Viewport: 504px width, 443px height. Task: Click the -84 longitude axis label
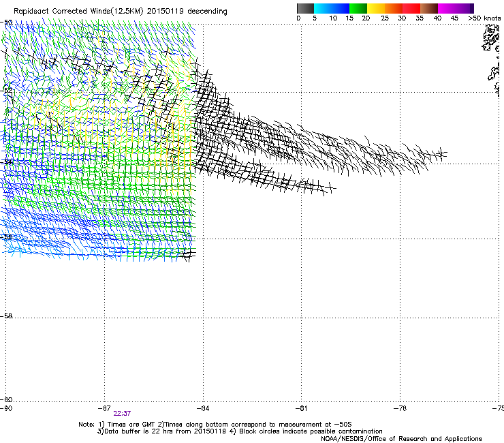(203, 408)
